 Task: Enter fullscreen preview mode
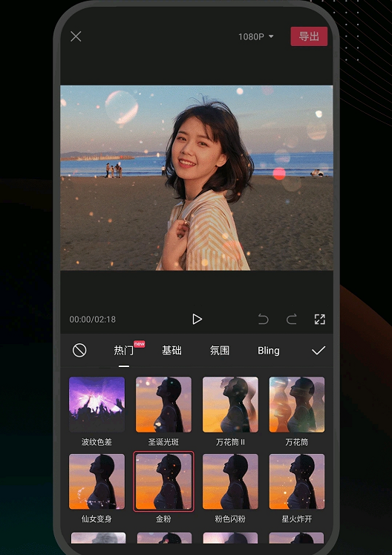pos(320,319)
